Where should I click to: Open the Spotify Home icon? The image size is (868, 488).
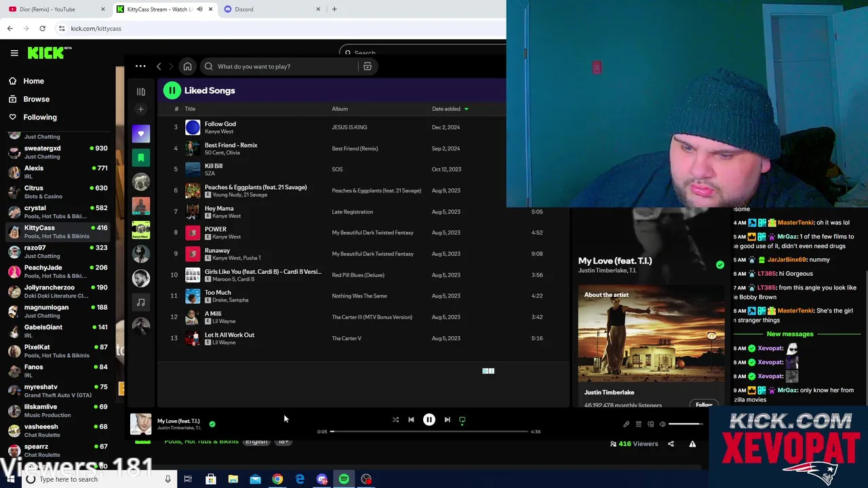187,66
